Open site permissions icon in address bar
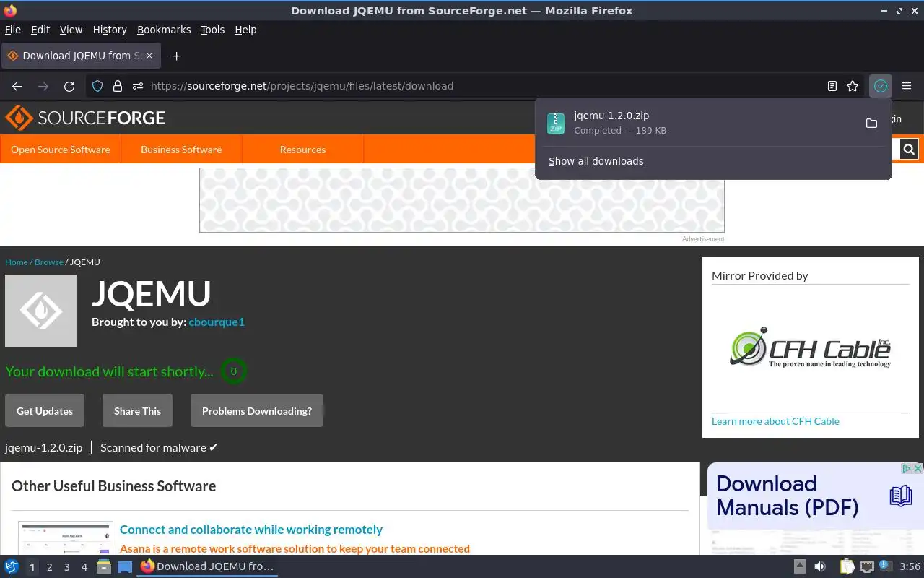 tap(138, 86)
